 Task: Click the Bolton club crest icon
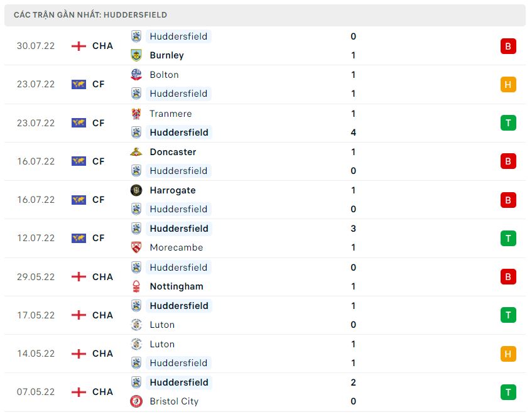click(x=136, y=75)
